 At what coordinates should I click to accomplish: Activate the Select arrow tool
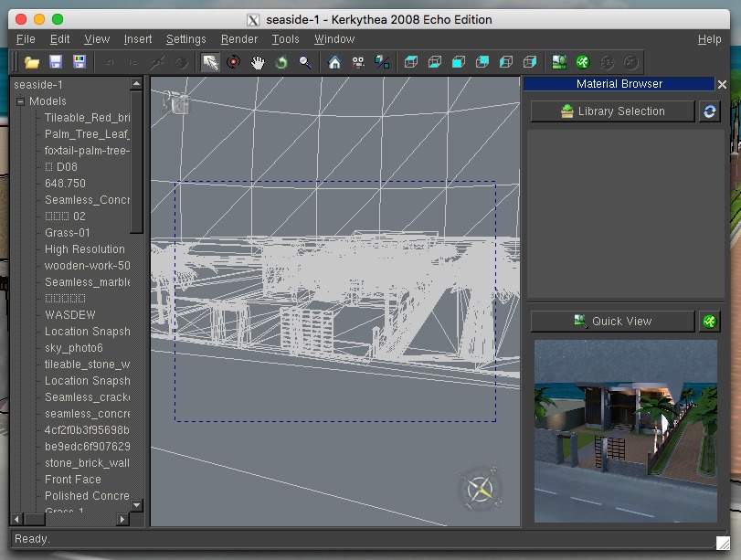(x=210, y=62)
